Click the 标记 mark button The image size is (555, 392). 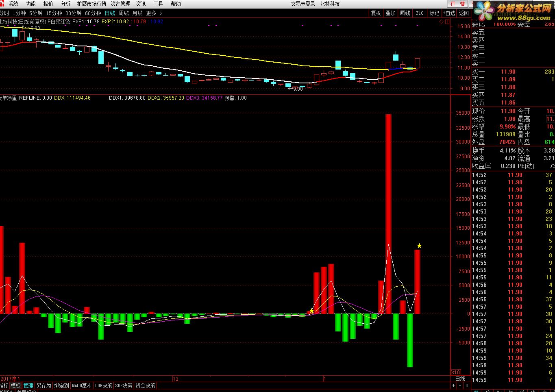434,13
